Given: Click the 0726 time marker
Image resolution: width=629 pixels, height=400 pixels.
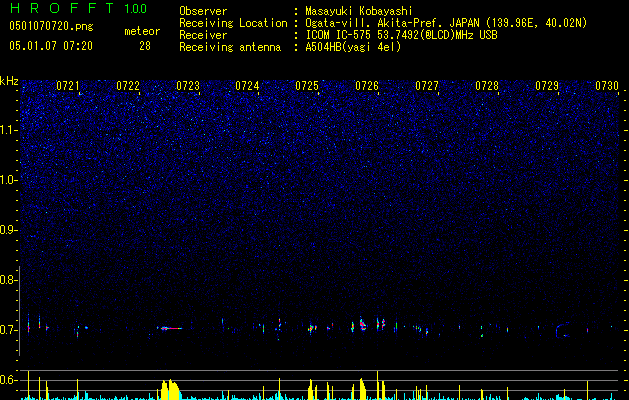Looking at the screenshot, I should [x=367, y=85].
